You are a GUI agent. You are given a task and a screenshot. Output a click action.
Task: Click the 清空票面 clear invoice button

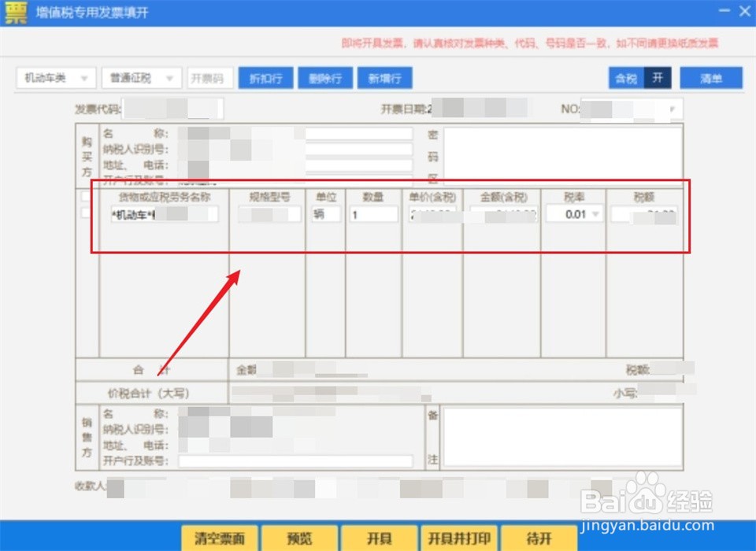tap(220, 538)
